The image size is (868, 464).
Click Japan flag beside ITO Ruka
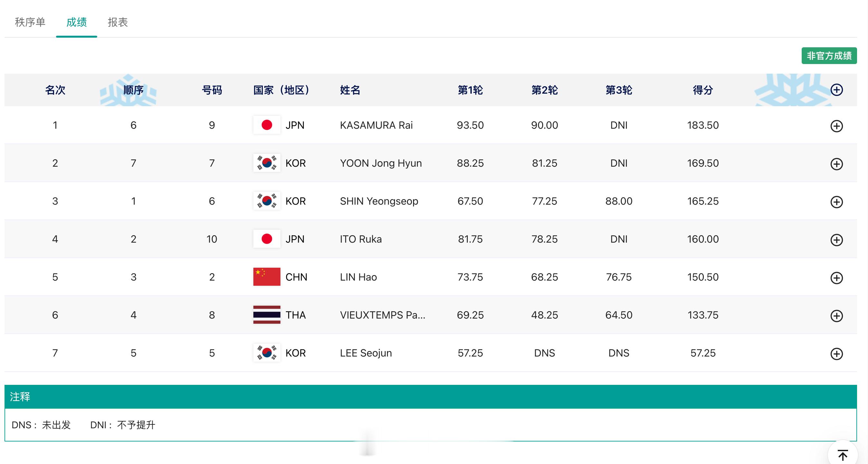tap(267, 239)
